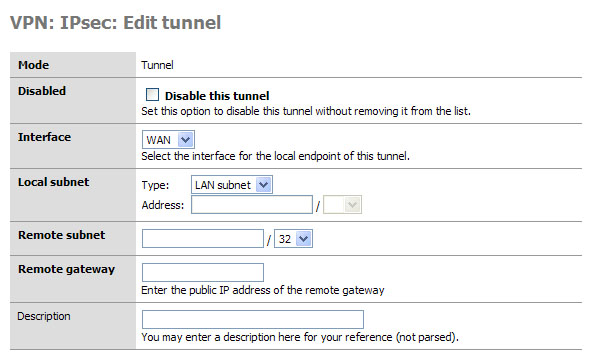Click the Mode value 'Tunnel'

(x=157, y=65)
